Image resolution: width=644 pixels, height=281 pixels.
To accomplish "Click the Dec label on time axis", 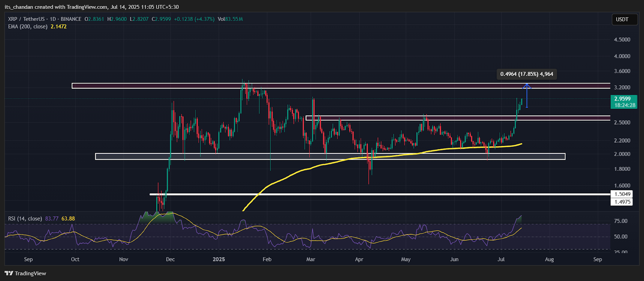I will point(170,259).
